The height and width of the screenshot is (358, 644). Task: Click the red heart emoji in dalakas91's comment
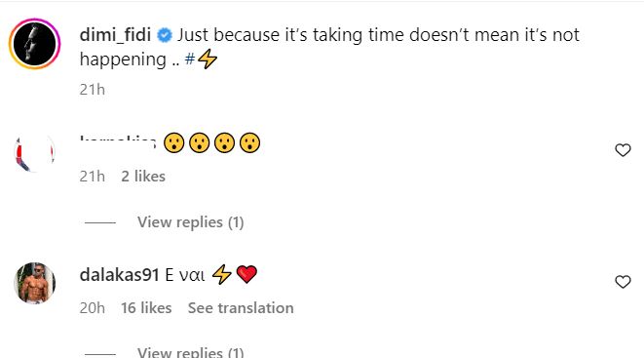(x=246, y=274)
